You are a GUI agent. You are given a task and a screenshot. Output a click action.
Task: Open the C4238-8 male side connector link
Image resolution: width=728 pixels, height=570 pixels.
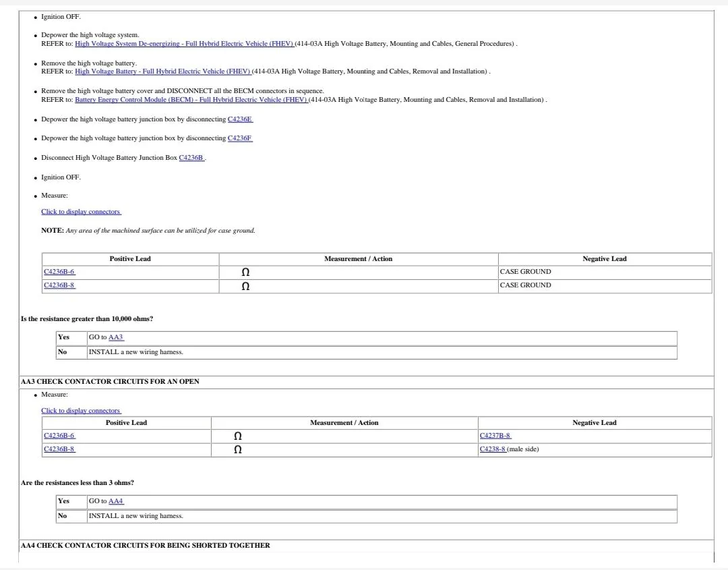click(x=491, y=449)
